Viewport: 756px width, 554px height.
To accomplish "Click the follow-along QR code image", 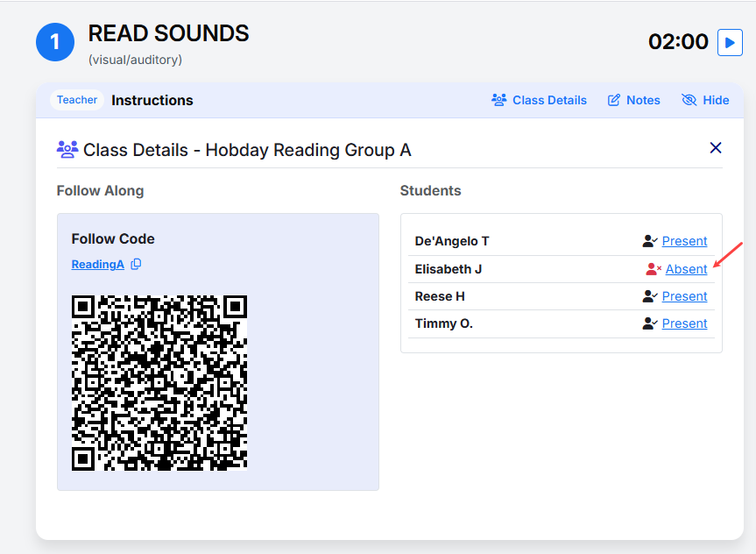I will [x=159, y=383].
